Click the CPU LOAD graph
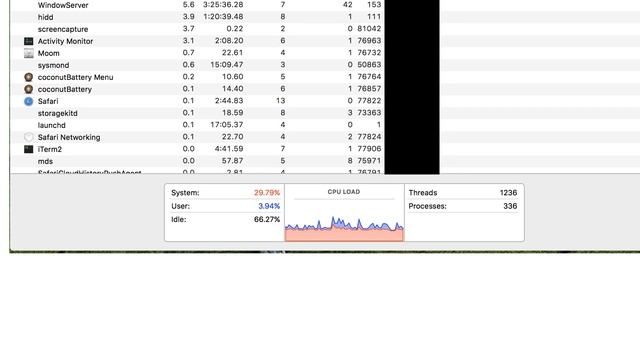Screen dimensions: 640x360 coord(344,229)
